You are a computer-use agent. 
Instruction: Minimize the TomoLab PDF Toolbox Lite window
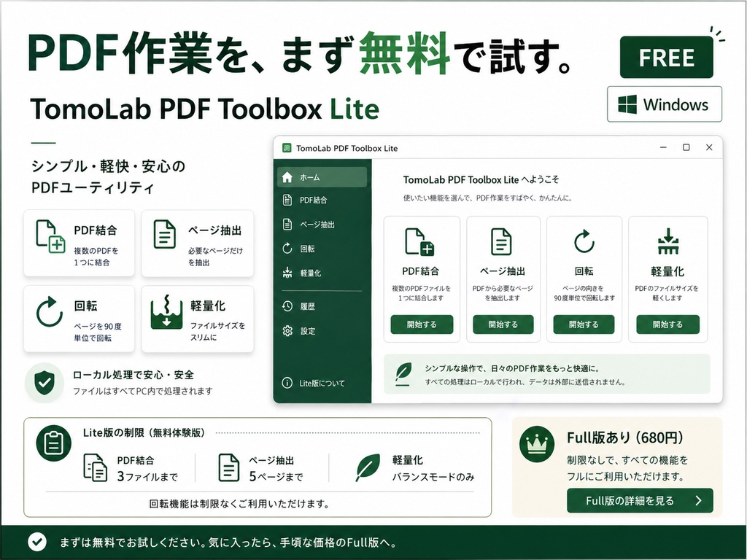click(663, 147)
